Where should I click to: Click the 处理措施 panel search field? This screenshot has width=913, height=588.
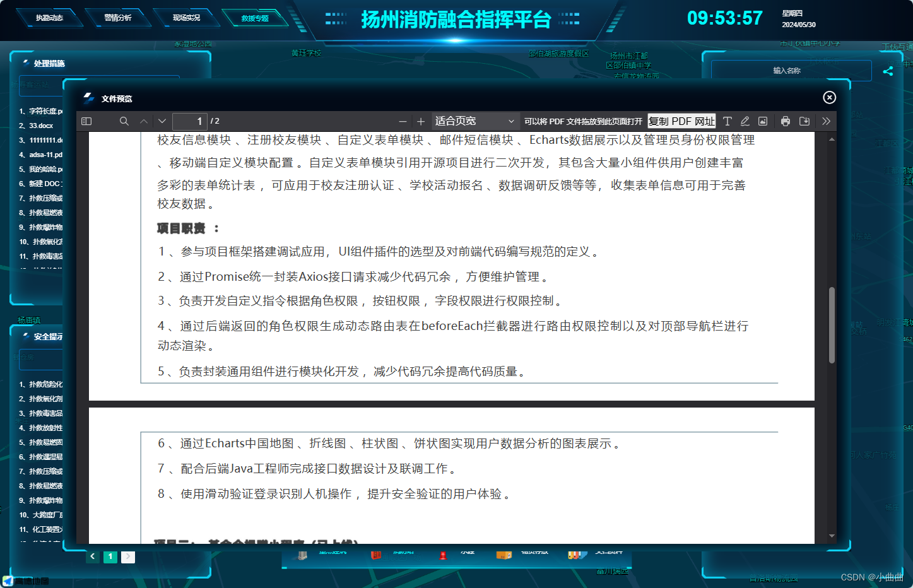tap(41, 85)
